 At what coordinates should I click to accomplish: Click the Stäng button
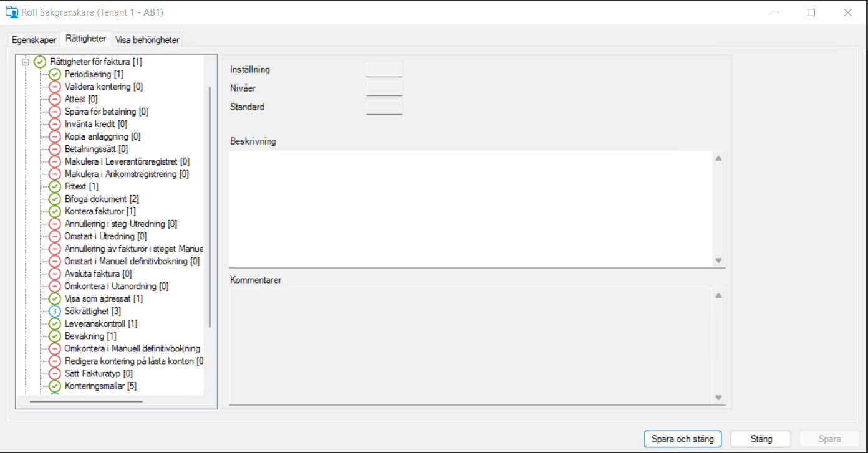coord(760,439)
